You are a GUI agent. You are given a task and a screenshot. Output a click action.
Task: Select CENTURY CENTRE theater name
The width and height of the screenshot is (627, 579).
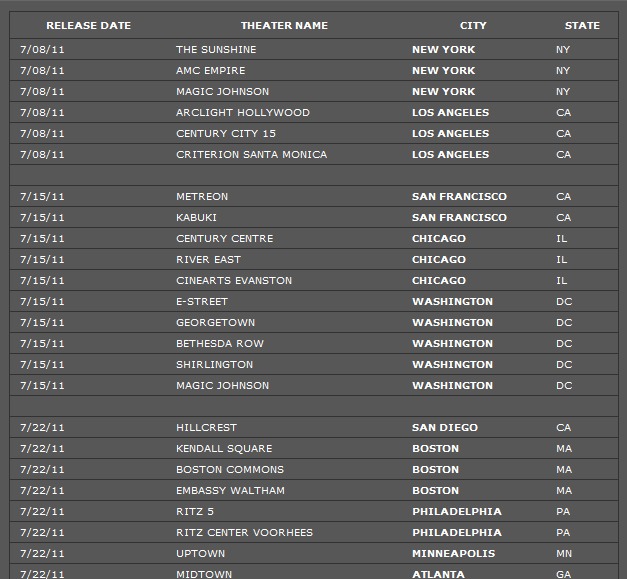pos(225,238)
